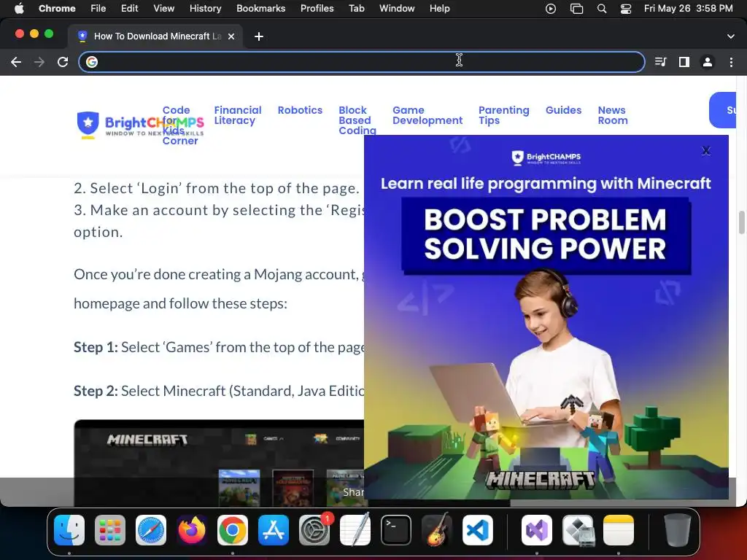This screenshot has height=560, width=747.
Task: Toggle Chrome side panel icon
Action: click(684, 62)
